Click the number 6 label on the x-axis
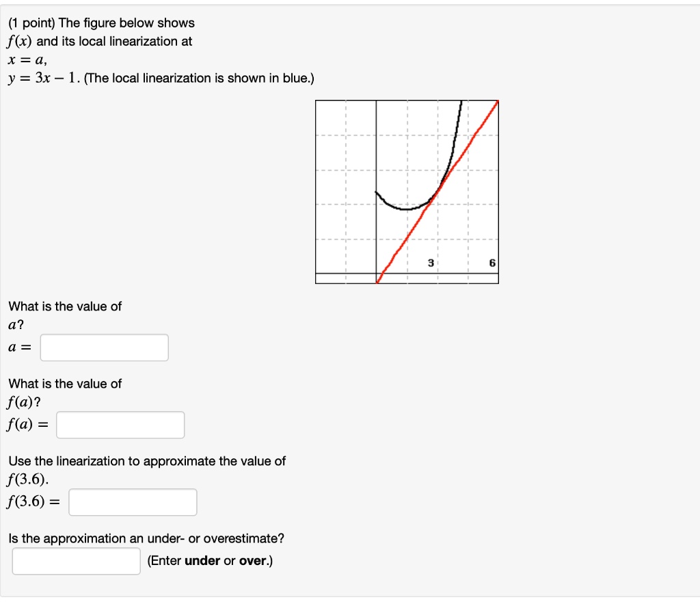This screenshot has height=604, width=700. (x=492, y=263)
